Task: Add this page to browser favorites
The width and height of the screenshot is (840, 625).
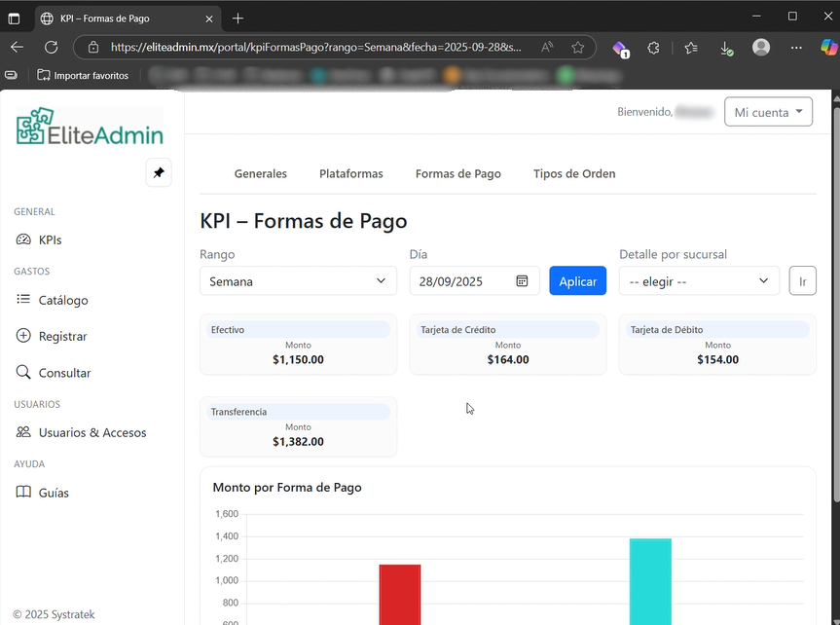Action: click(x=578, y=47)
